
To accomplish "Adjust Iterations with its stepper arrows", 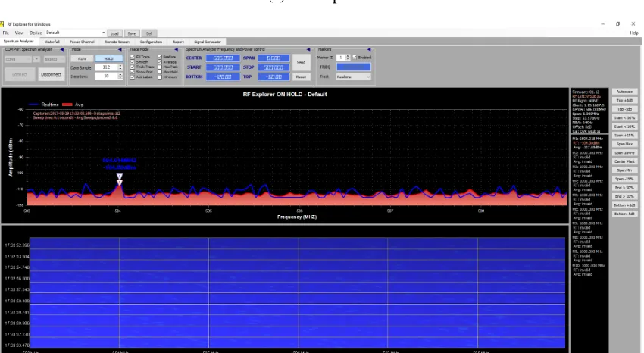I will click(120, 76).
